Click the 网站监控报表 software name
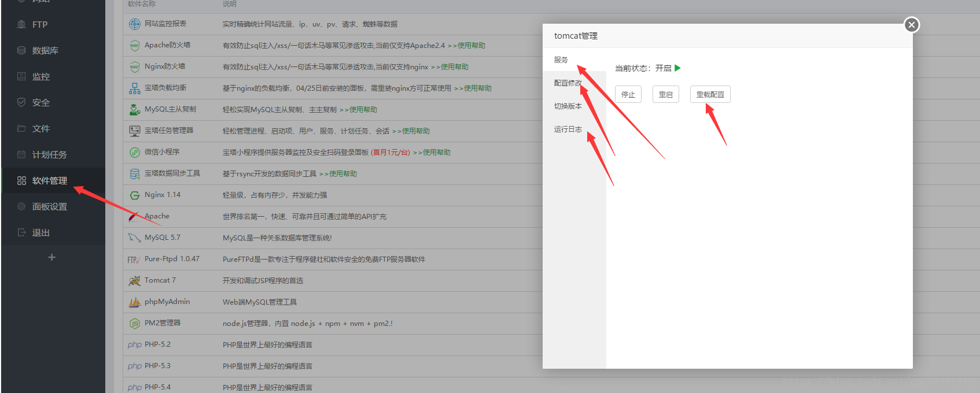Viewport: 980px width, 393px height. [165, 24]
